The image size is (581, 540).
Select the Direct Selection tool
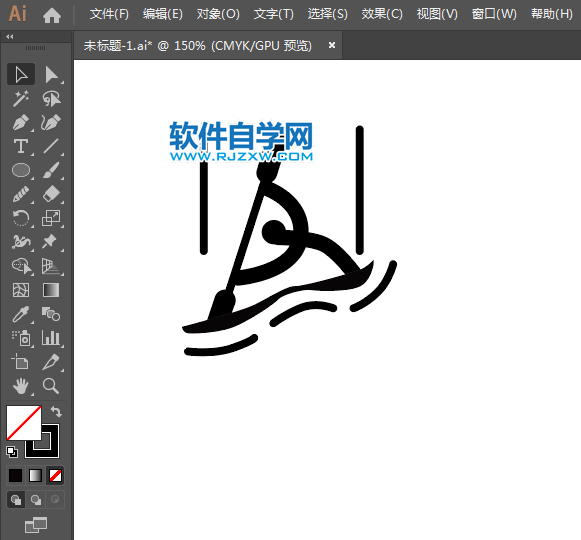click(51, 74)
